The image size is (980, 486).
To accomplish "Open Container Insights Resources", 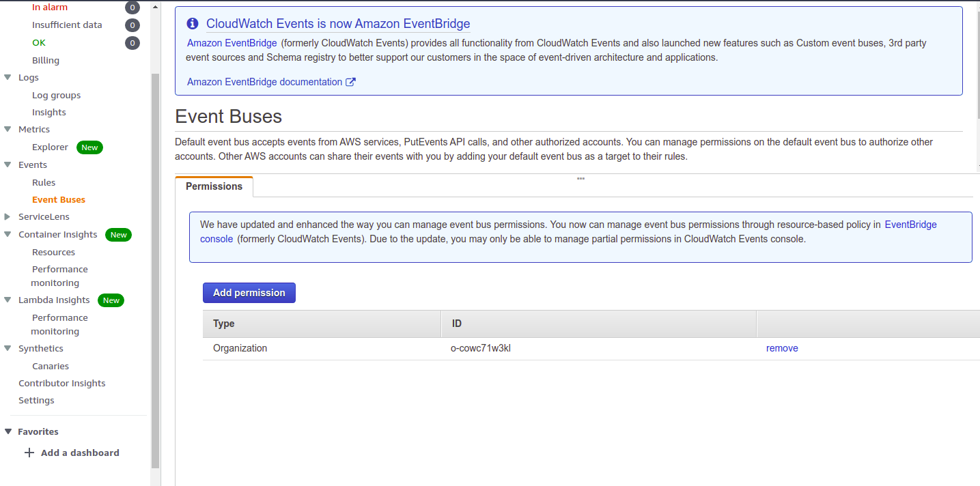I will click(x=53, y=253).
